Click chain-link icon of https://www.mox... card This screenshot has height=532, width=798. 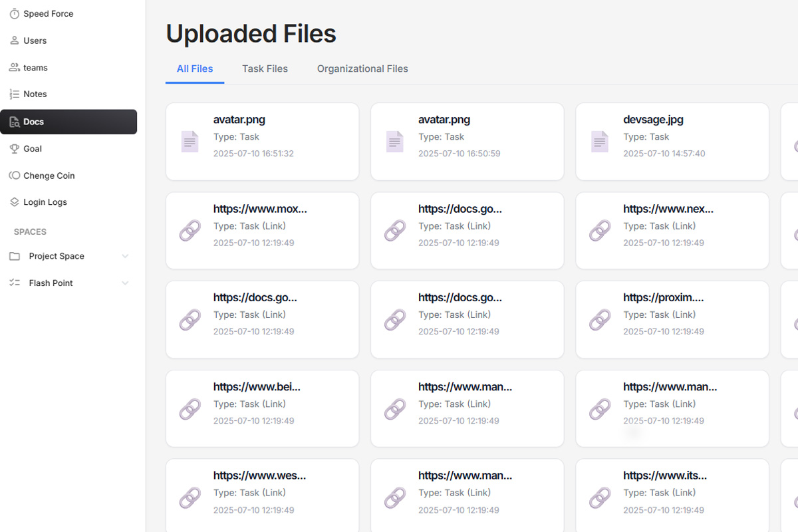pyautogui.click(x=190, y=231)
